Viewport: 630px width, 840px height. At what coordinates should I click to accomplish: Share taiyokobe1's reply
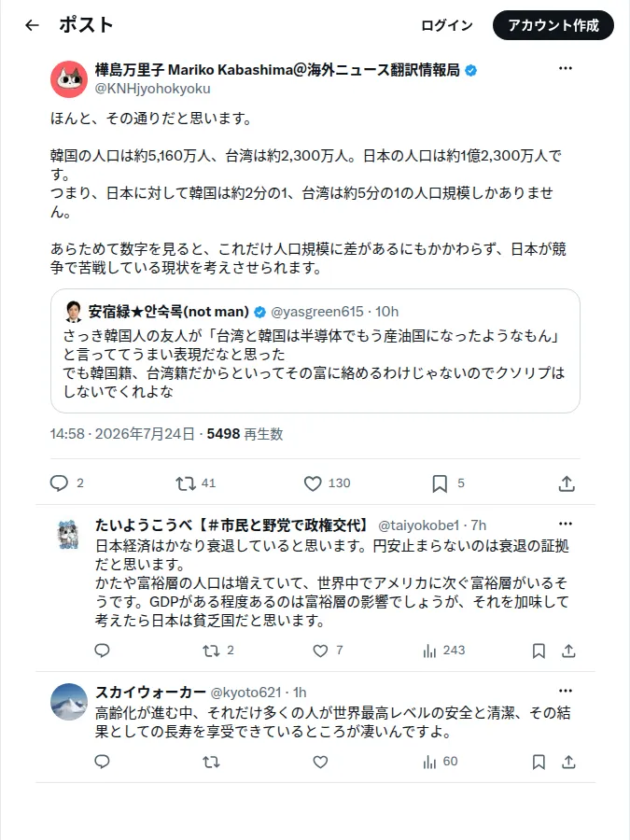[568, 651]
